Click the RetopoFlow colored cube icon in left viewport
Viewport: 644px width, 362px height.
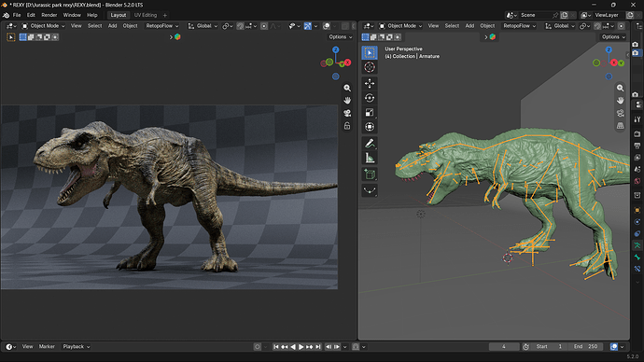click(177, 37)
